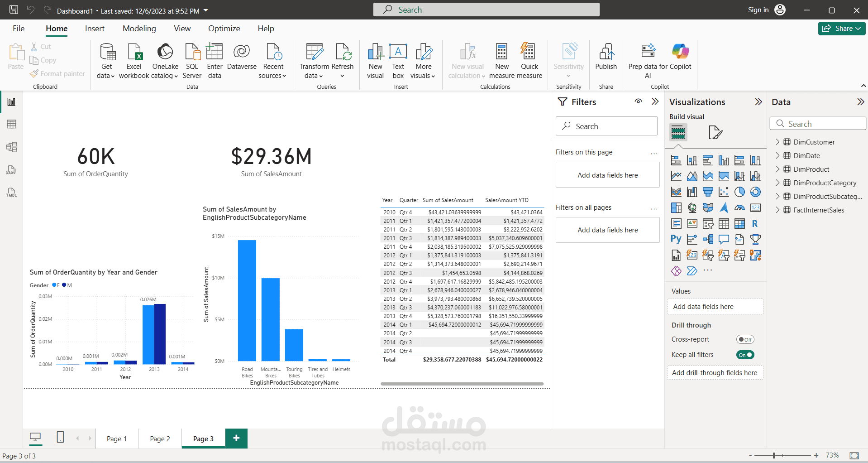Select the slicer visualization icon

(x=708, y=224)
